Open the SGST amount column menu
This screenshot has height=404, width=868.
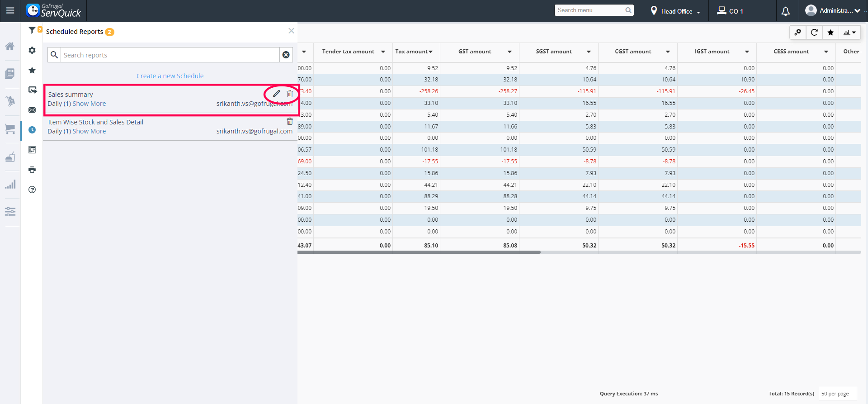tap(589, 52)
